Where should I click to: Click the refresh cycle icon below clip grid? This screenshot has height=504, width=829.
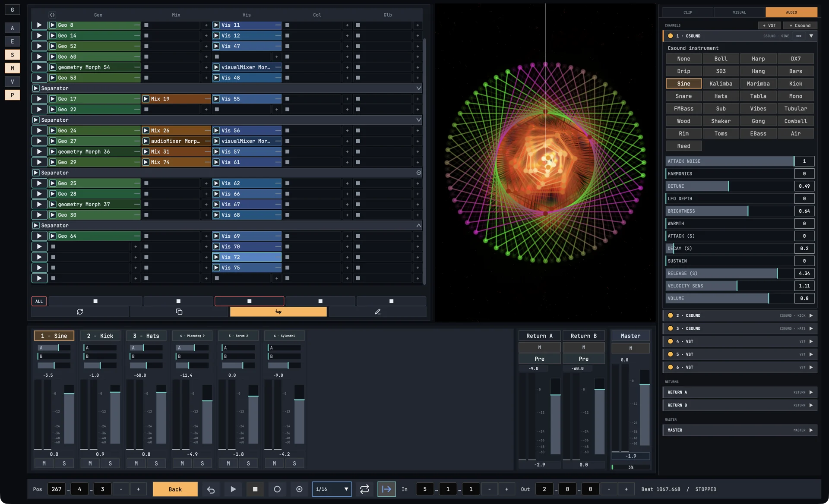tap(80, 312)
